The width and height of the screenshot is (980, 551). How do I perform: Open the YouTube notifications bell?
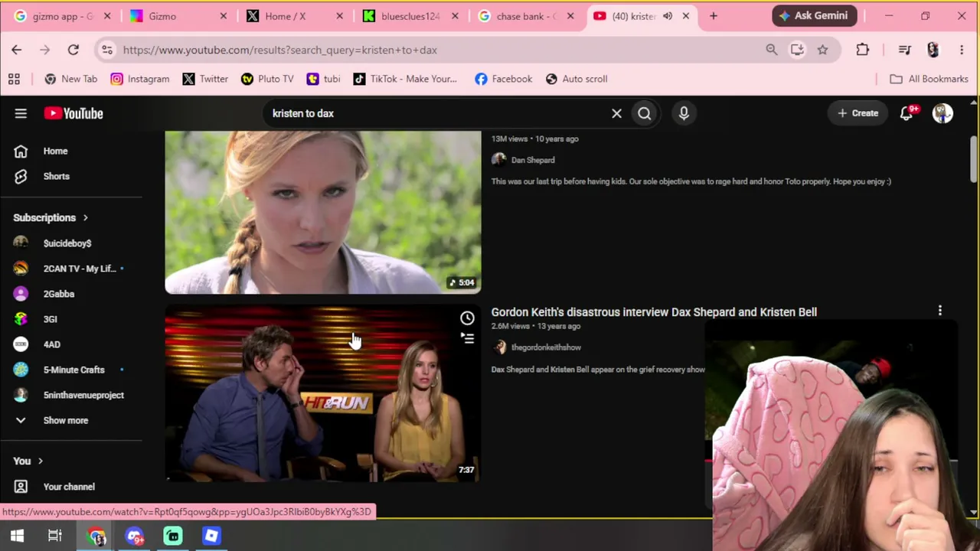907,113
